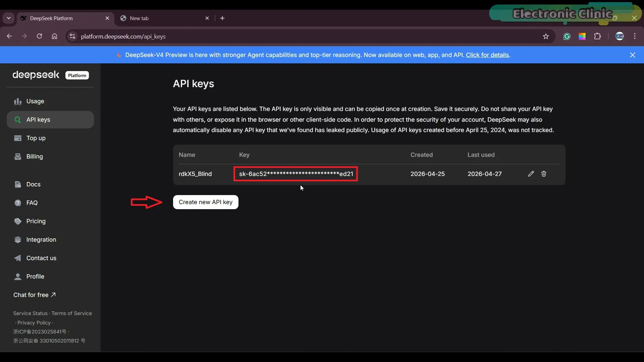Screen dimensions: 644x362
Task: Click the API keys page heading
Action: (194, 84)
